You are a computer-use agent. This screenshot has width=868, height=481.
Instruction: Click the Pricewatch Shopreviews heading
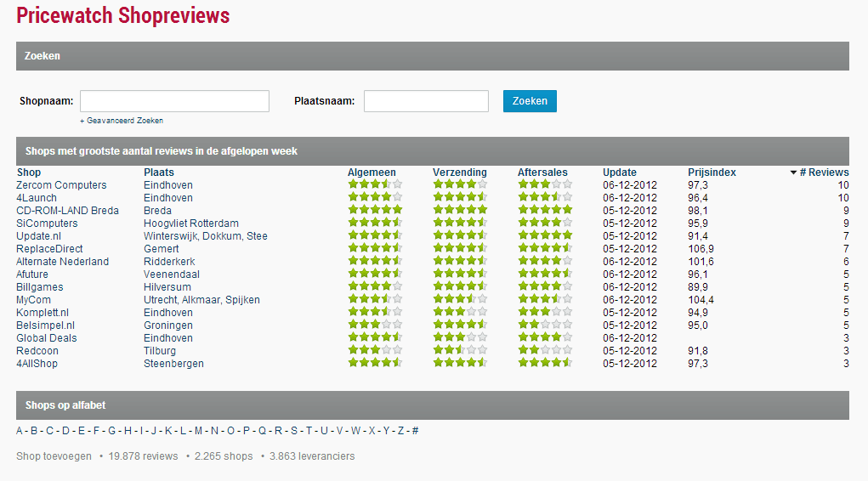point(123,15)
